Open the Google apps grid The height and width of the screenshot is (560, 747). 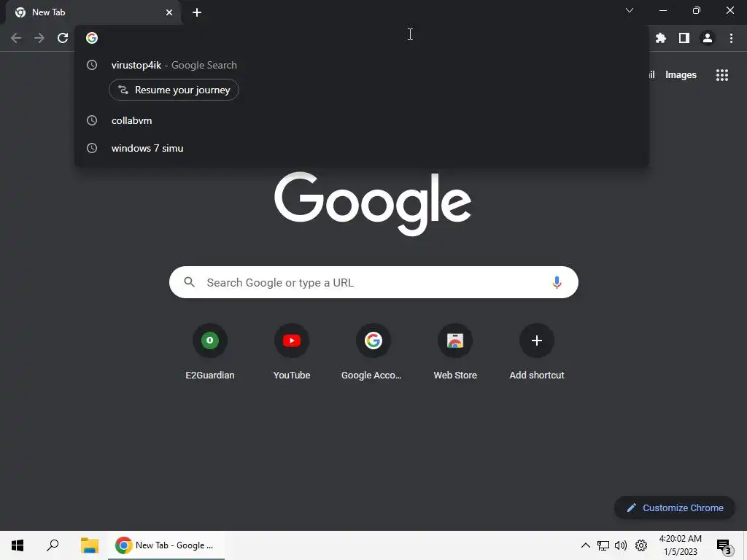(x=721, y=75)
